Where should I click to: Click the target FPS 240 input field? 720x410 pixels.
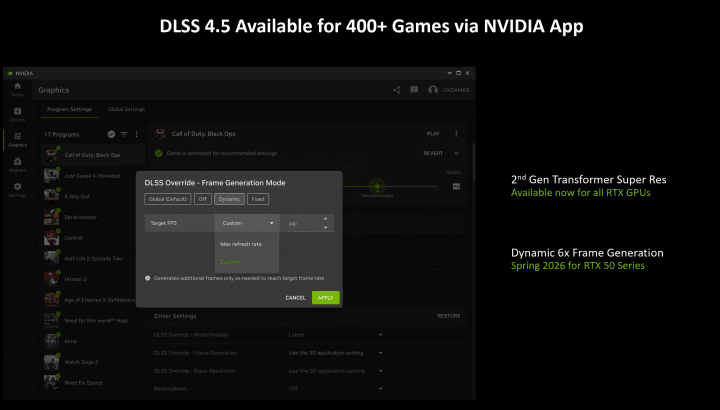302,224
